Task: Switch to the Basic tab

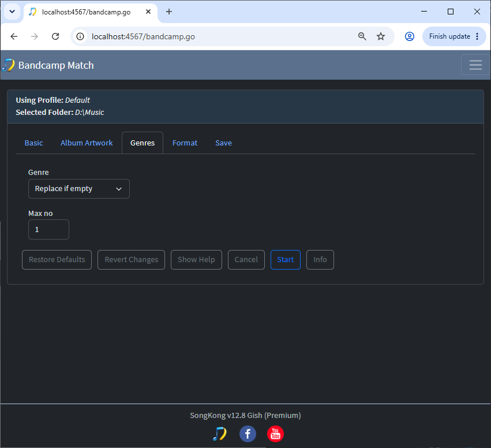Action: click(x=34, y=143)
